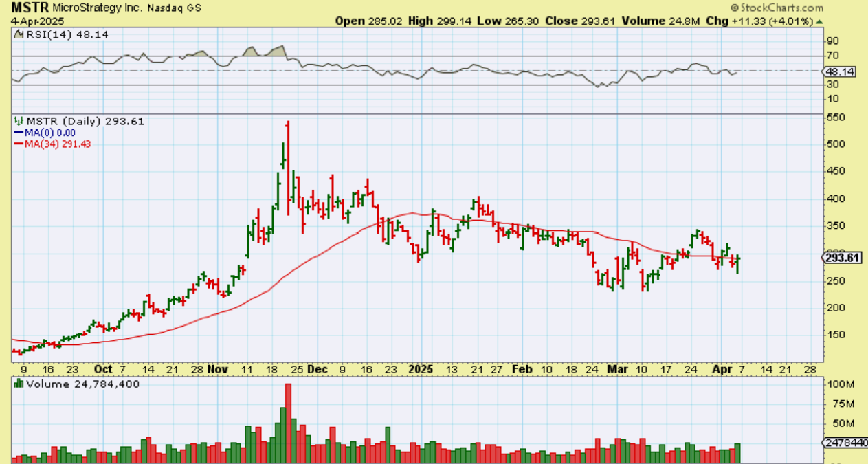The image size is (868, 464).
Task: Click the 48.14 RSI value tag
Action: 840,71
